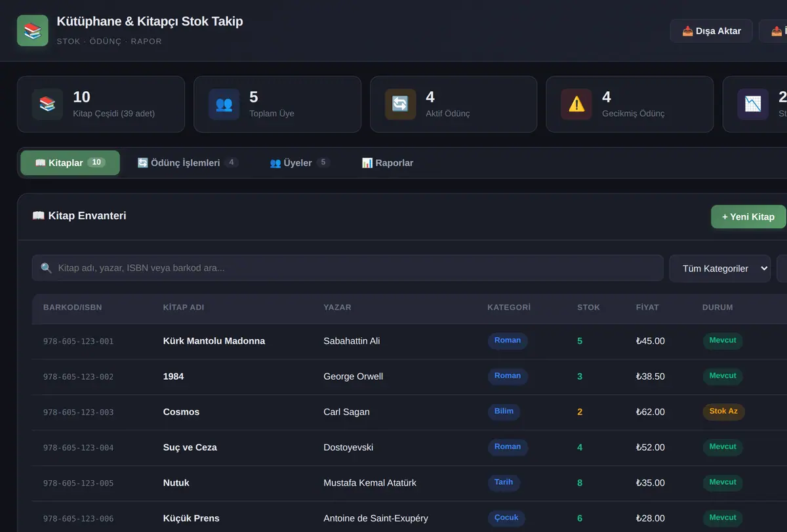This screenshot has width=787, height=532.
Task: Click the circular arrows icon in Aktif Ödünç card
Action: (400, 104)
